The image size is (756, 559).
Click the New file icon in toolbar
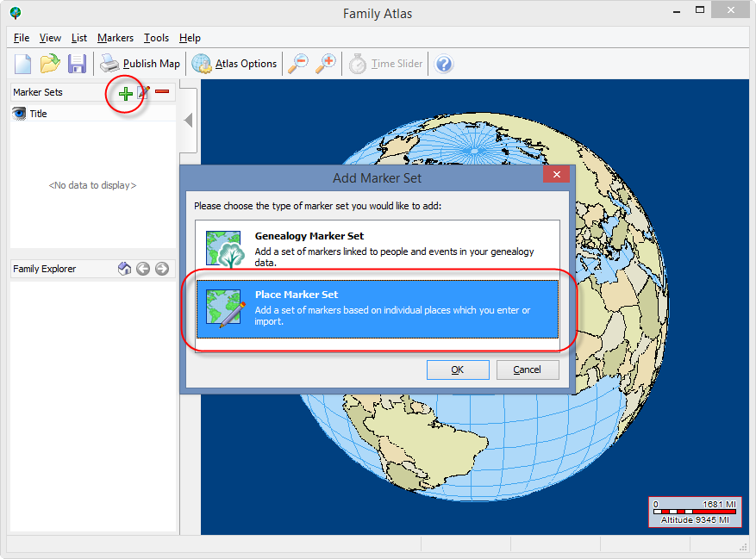point(22,64)
